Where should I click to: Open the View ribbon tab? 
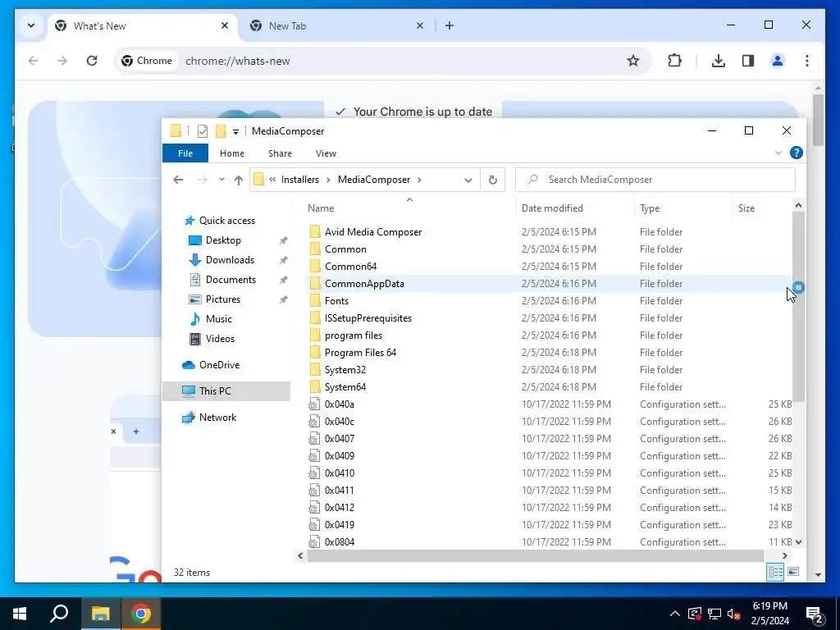pos(326,153)
